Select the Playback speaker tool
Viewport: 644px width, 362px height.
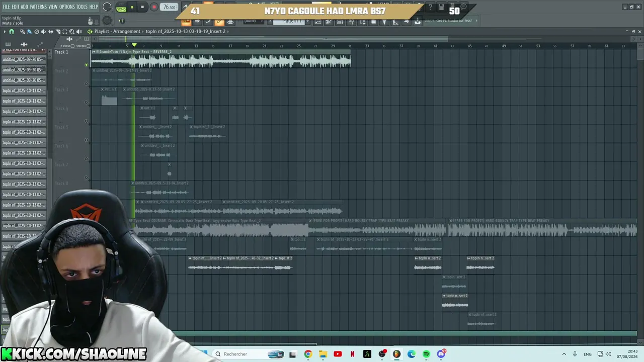point(78,32)
